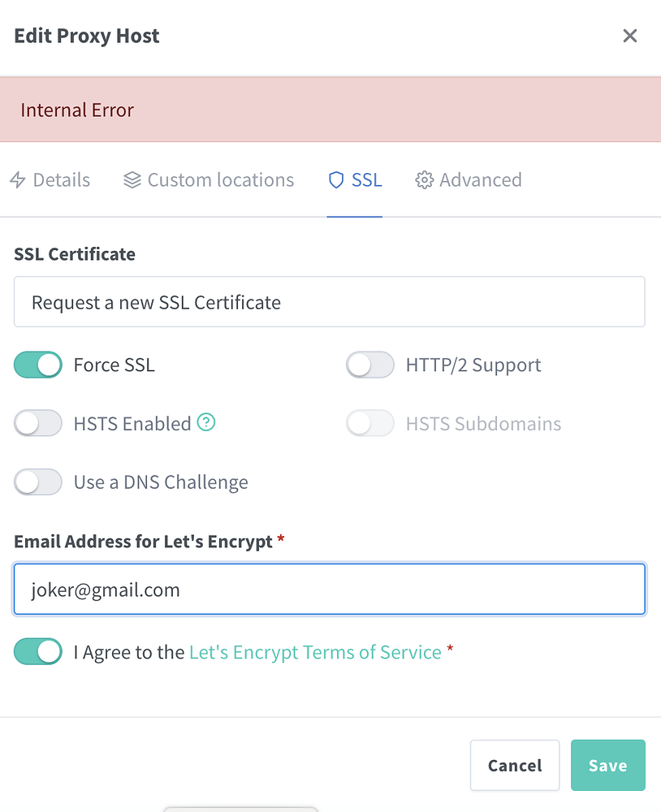Click the gear icon beside Advanced
Screen dimensions: 661x812
pos(424,179)
